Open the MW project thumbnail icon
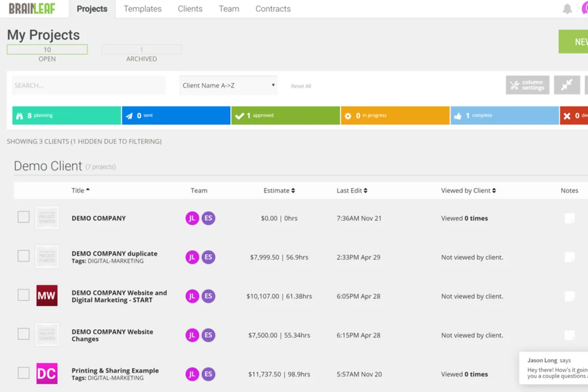Viewport: 588px width, 392px height. pos(47,296)
